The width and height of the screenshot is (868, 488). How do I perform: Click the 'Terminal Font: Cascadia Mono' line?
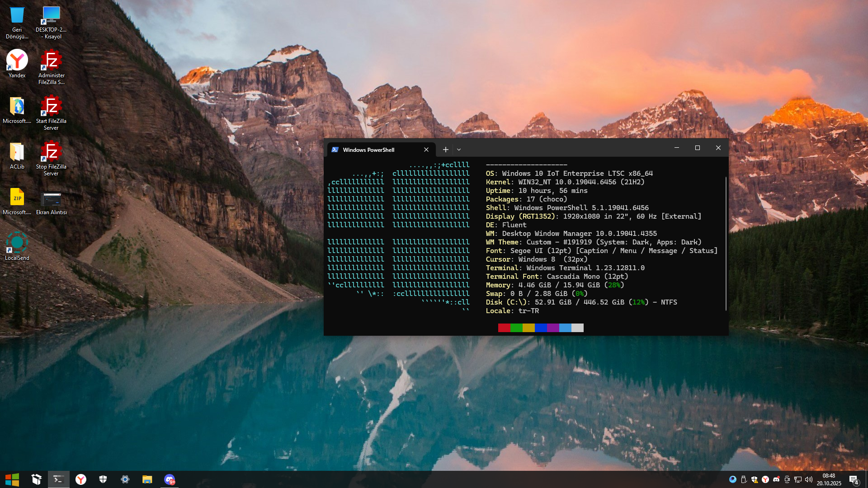557,277
